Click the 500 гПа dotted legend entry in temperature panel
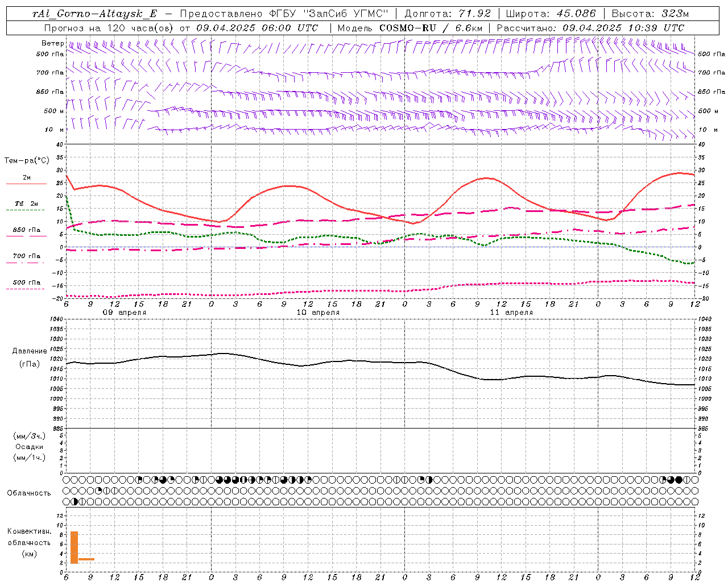The image size is (728, 582). 26,282
